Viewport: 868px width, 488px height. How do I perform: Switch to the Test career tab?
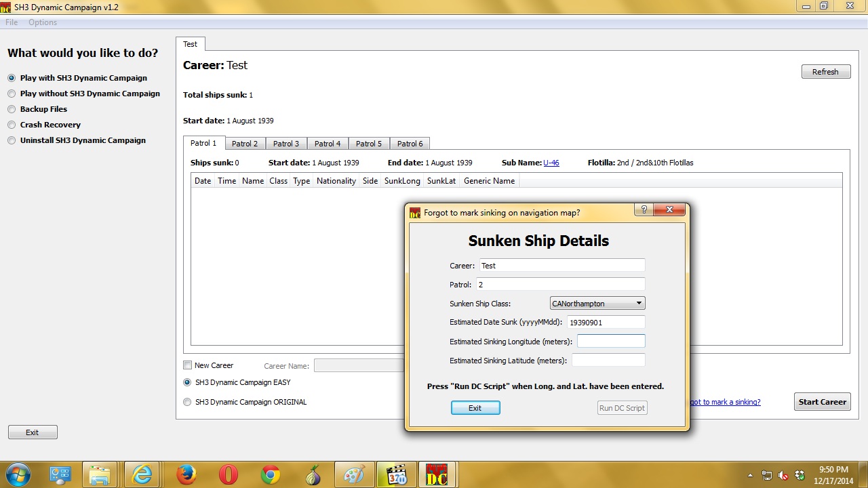(190, 44)
